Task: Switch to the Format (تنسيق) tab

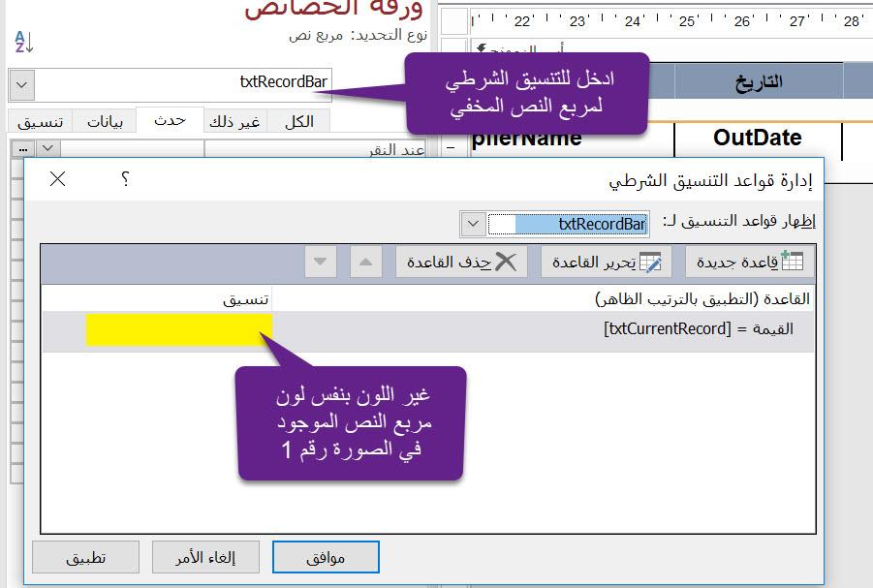Action: click(40, 121)
